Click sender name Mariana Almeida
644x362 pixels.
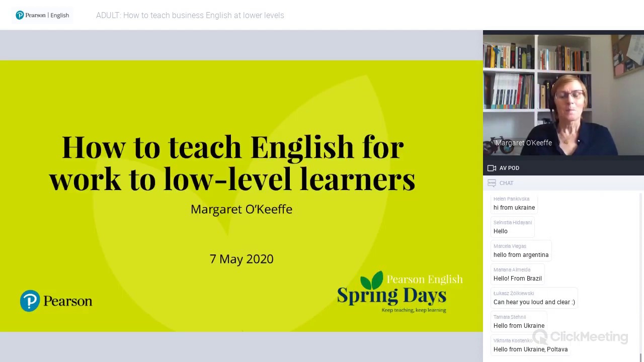512,270
